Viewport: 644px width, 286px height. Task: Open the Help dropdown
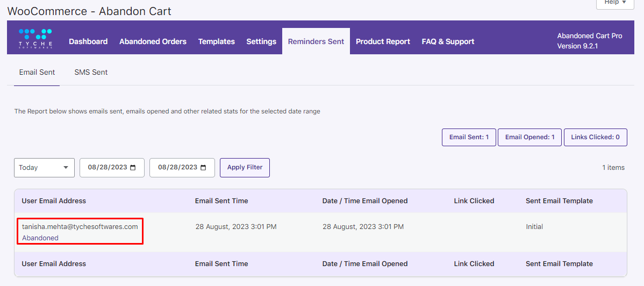[615, 3]
